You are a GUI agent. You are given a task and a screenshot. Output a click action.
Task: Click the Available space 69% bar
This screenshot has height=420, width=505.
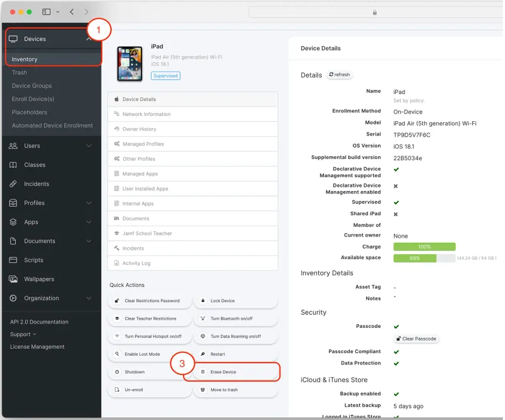coord(424,258)
